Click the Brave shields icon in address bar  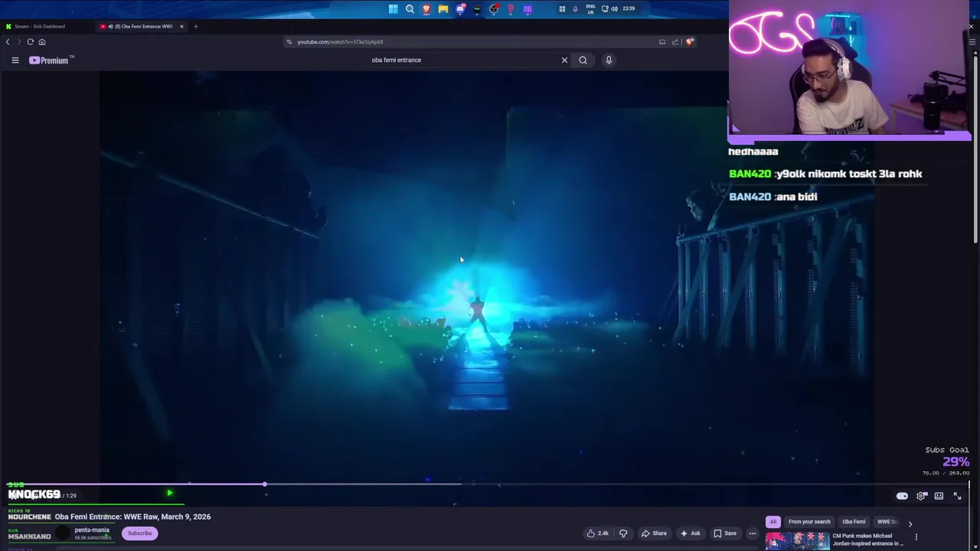coord(689,42)
